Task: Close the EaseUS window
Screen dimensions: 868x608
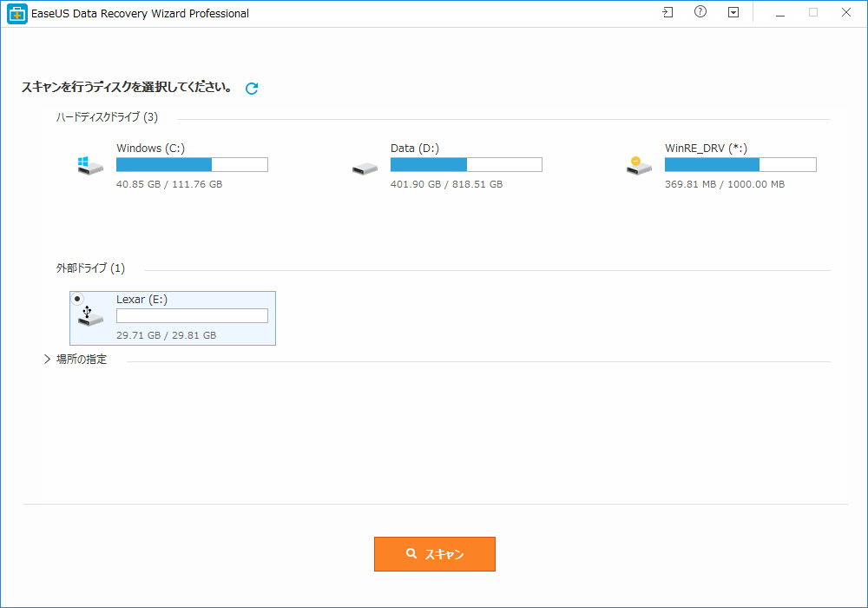Action: point(845,13)
